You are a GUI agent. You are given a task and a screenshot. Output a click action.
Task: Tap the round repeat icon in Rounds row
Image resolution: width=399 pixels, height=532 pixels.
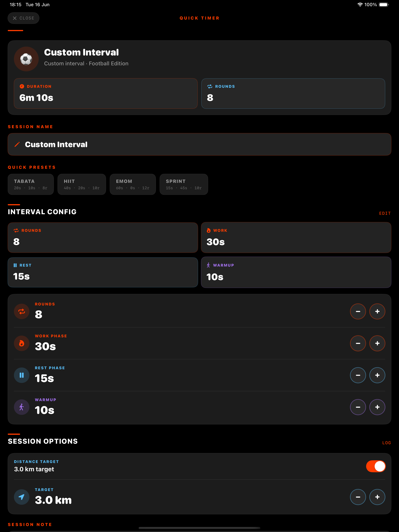(22, 311)
